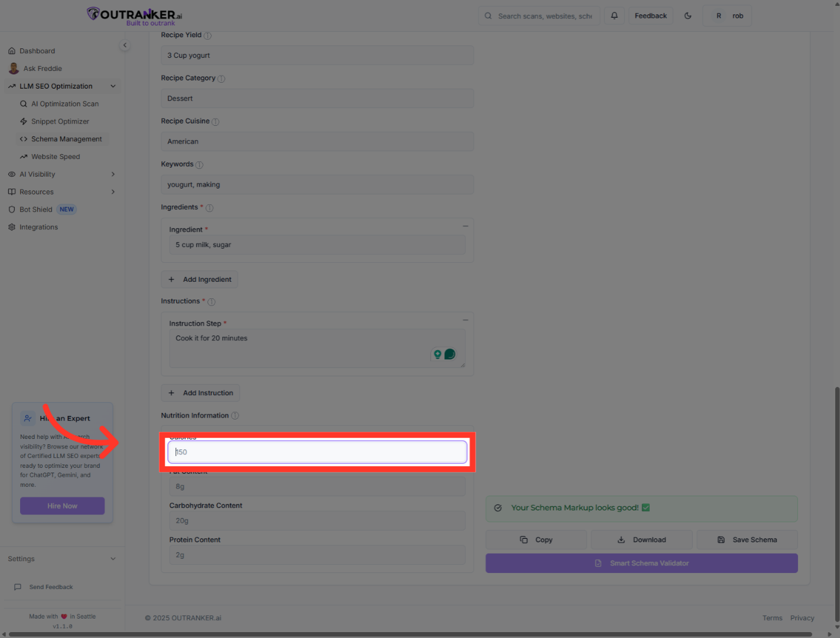Click the OUTRANKER.ai logo
Viewport: 840px width, 638px height.
[135, 16]
